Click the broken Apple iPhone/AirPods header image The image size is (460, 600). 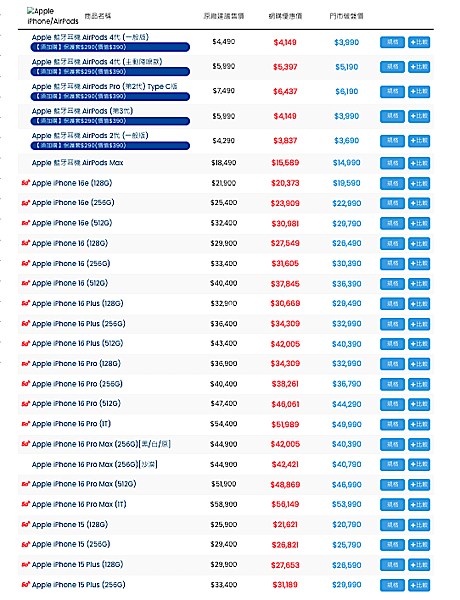pyautogui.click(x=52, y=16)
